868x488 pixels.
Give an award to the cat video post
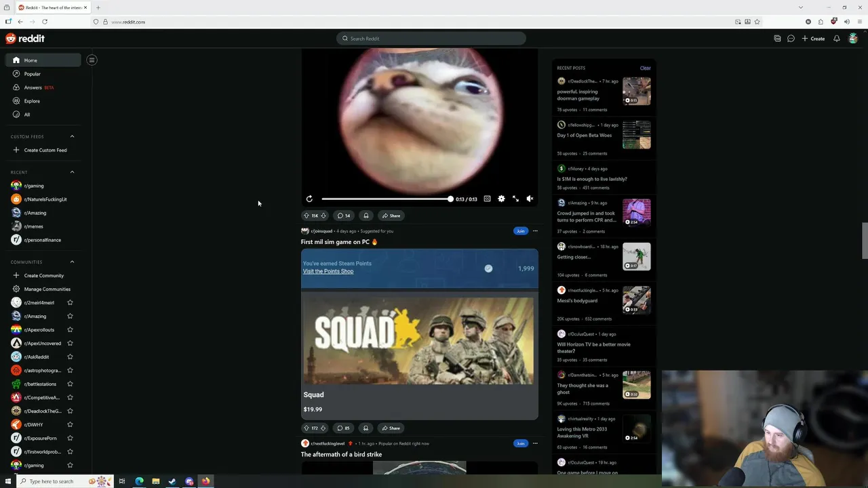[366, 216]
